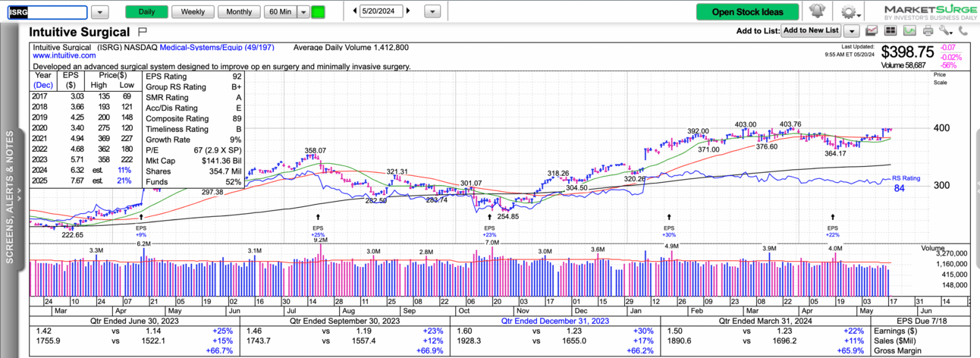Click the MarketSurge logo
Image resolution: width=980 pixels, height=358 pixels.
(929, 13)
